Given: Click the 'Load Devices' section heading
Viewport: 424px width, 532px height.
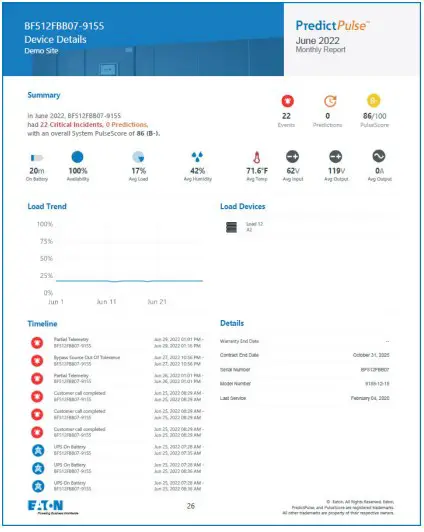Looking at the screenshot, I should (x=243, y=206).
